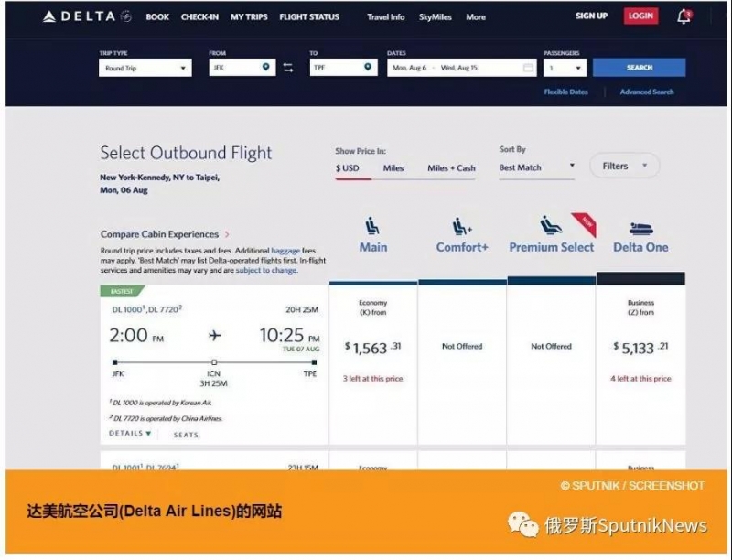Click the Dates field Mon, Aug 6
The image size is (732, 560).
pyautogui.click(x=462, y=68)
